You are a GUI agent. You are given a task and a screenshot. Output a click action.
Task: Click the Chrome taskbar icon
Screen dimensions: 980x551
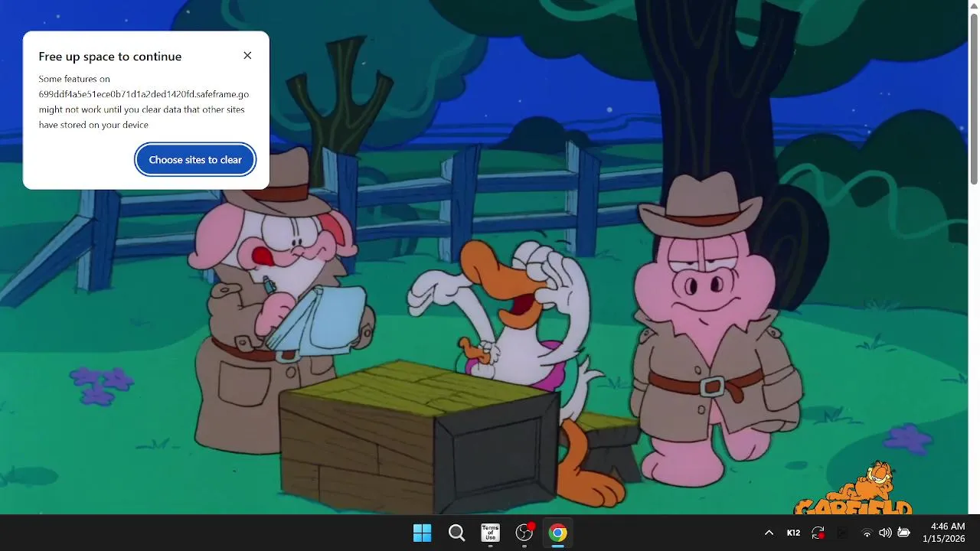coord(558,533)
